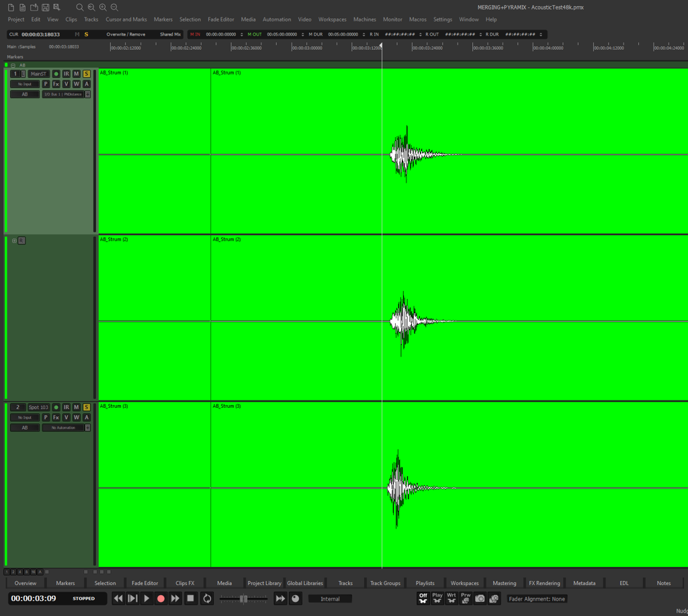
Task: Click the New Project document icon
Action: click(x=11, y=7)
